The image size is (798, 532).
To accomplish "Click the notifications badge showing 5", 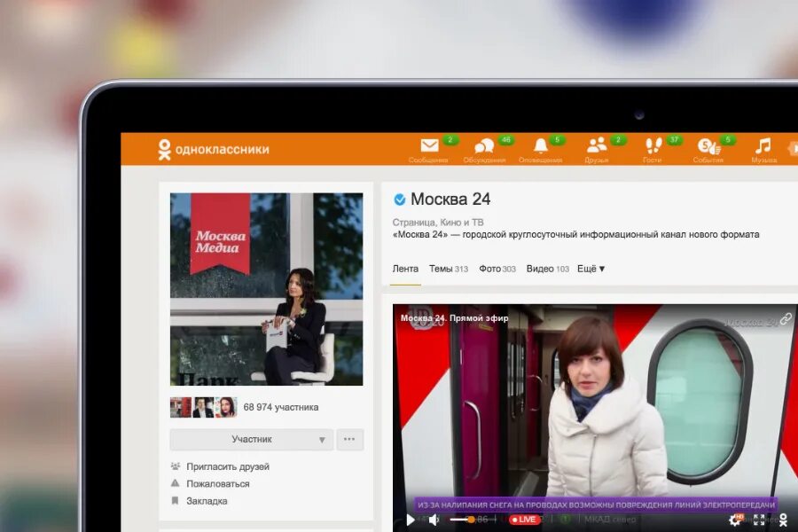I will coord(558,139).
